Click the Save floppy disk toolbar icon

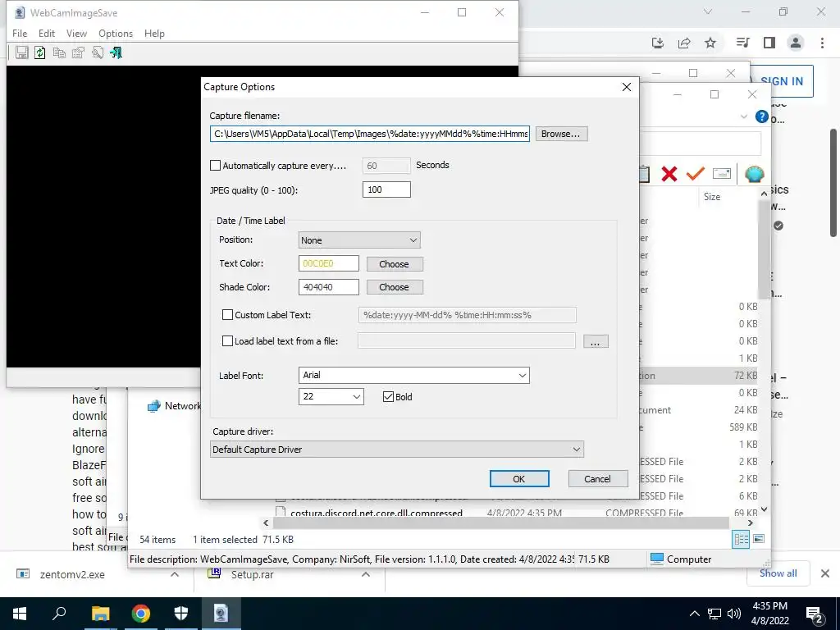tap(21, 52)
